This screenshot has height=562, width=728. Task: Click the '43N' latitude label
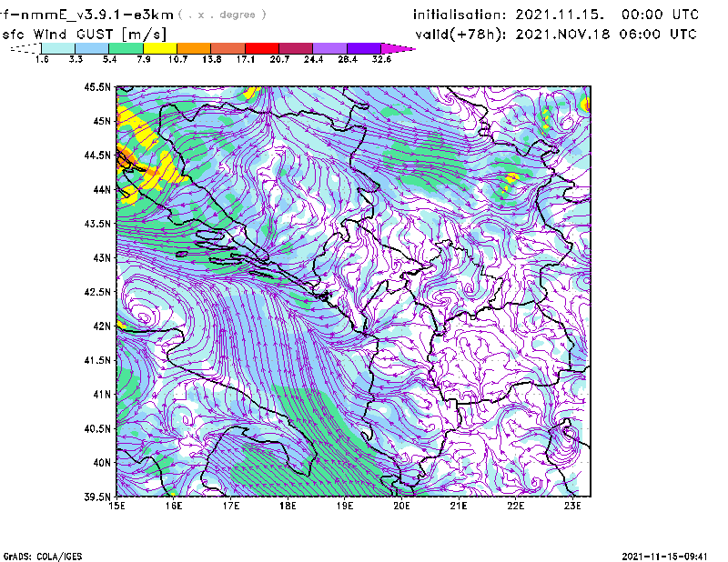pyautogui.click(x=102, y=257)
